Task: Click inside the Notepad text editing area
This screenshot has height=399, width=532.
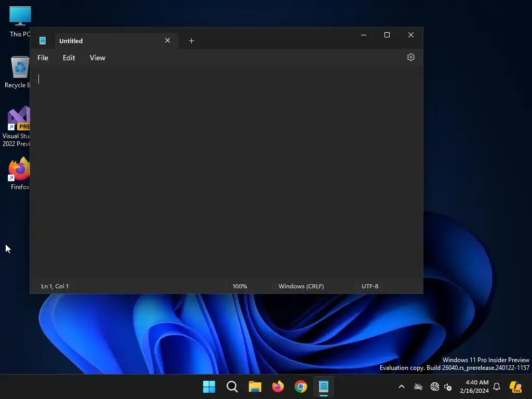Action: [227, 173]
